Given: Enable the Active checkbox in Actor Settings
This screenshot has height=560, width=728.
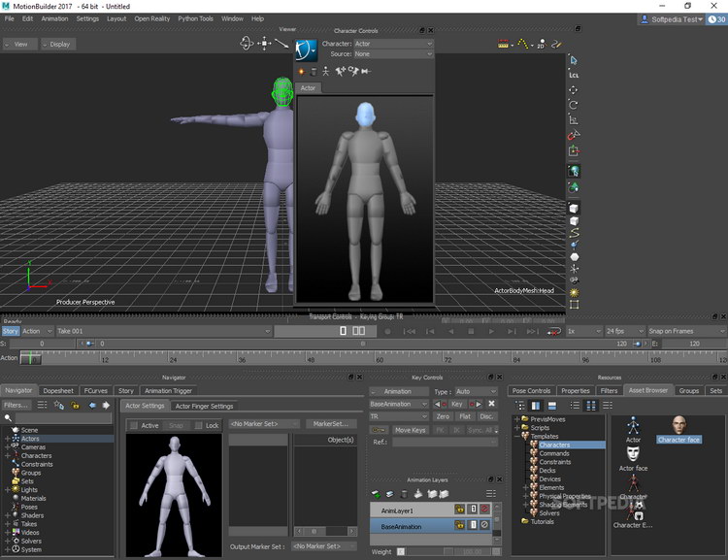Looking at the screenshot, I should [134, 425].
